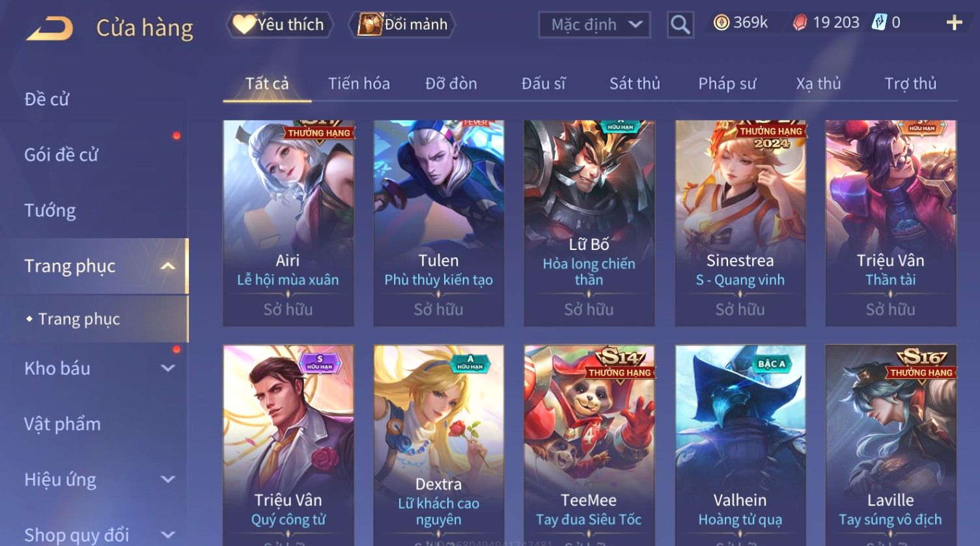Open the Airi Lễ hội mùa xuân skin card
The image size is (980, 546).
pyautogui.click(x=288, y=223)
